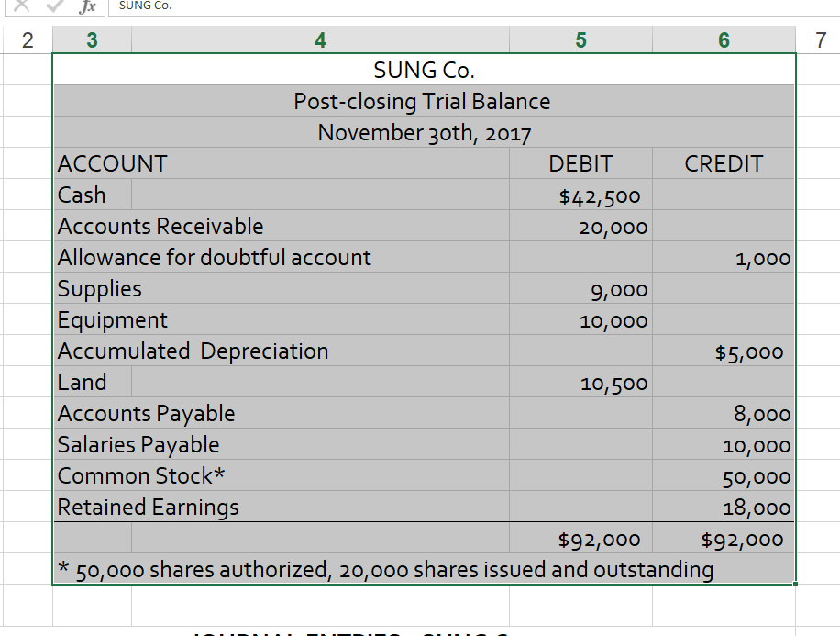The image size is (840, 636).
Task: Select the 20,000 Accounts Receivable debit
Action: coord(580,225)
